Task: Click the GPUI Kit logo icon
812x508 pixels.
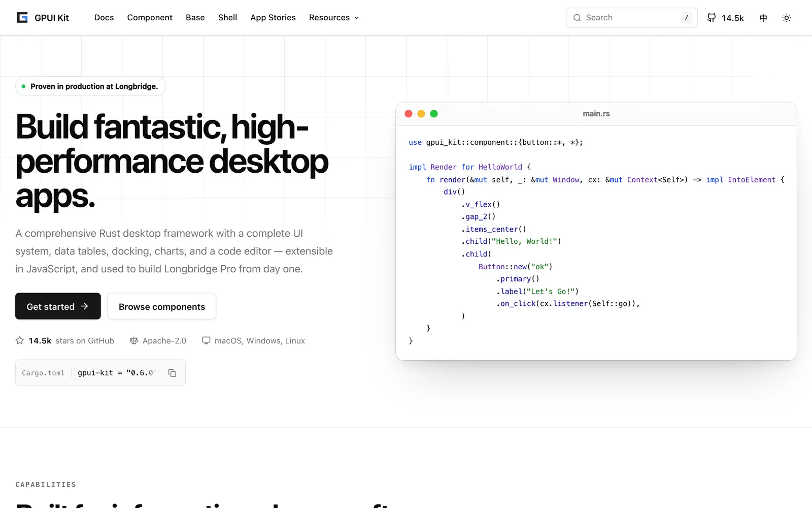Action: click(22, 18)
